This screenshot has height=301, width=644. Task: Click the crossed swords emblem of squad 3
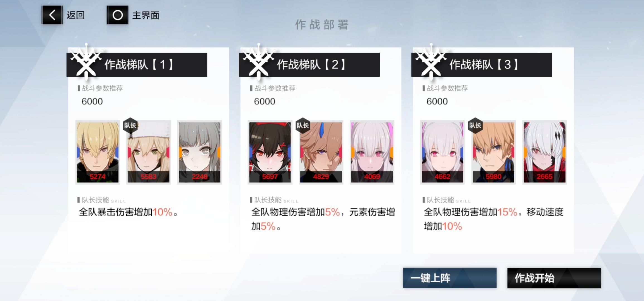click(431, 62)
